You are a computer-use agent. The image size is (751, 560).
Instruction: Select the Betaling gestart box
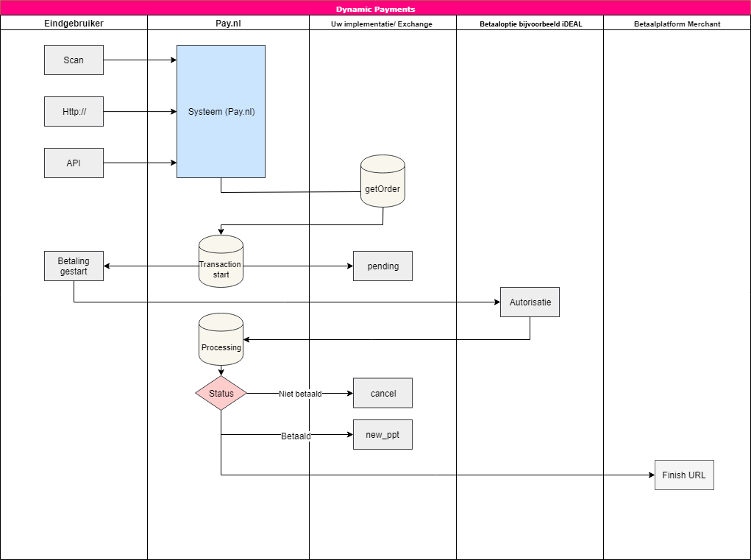[x=74, y=266]
